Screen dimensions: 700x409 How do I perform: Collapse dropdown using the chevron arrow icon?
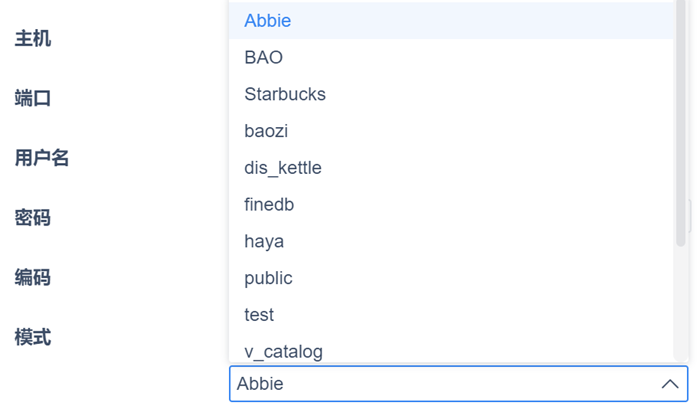tap(670, 384)
